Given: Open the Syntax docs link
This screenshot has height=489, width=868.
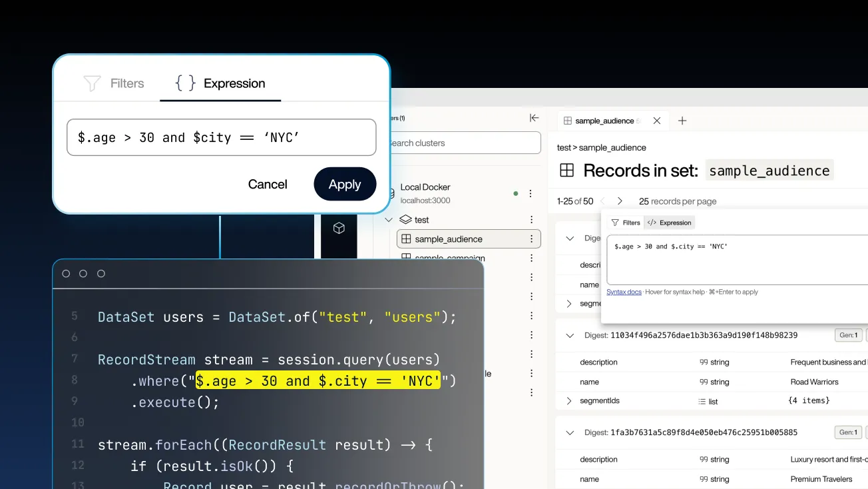Looking at the screenshot, I should [623, 291].
